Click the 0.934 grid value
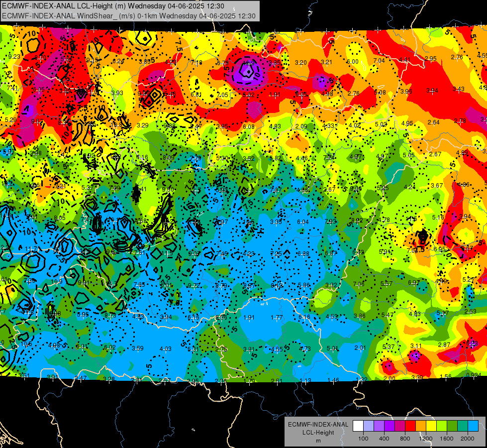The width and height of the screenshot is (487, 448). tap(474, 375)
